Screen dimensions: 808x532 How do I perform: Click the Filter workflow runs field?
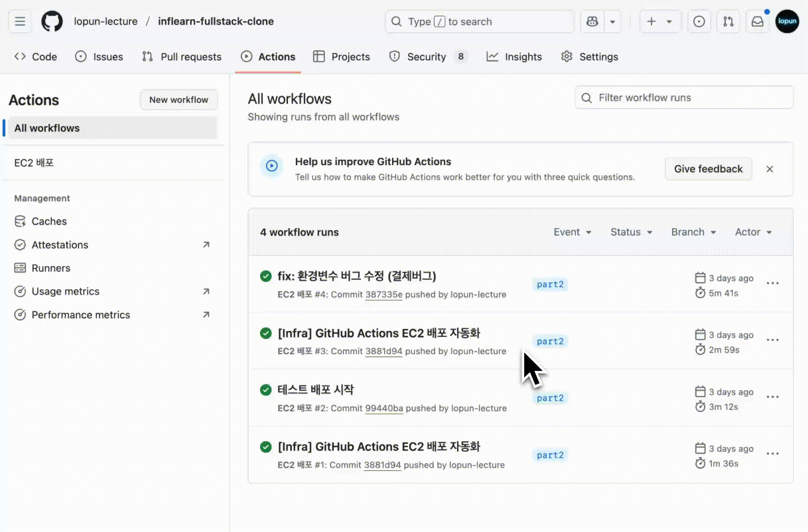coord(684,98)
